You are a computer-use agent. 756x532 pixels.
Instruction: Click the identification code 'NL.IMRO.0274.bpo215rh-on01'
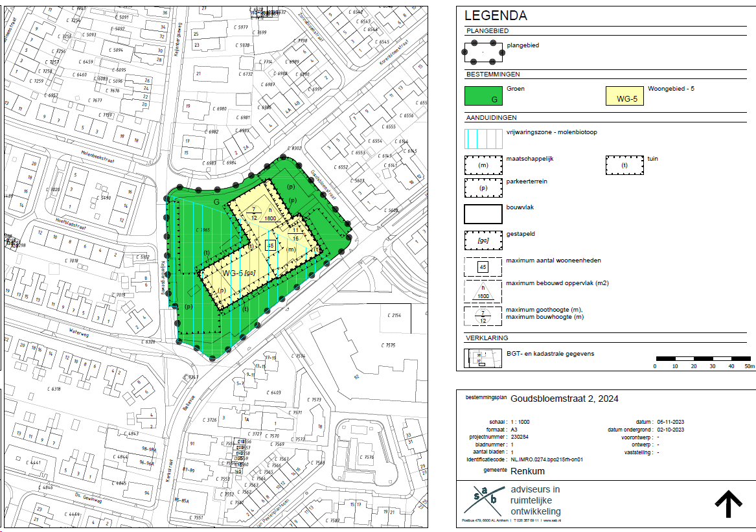coord(547,459)
